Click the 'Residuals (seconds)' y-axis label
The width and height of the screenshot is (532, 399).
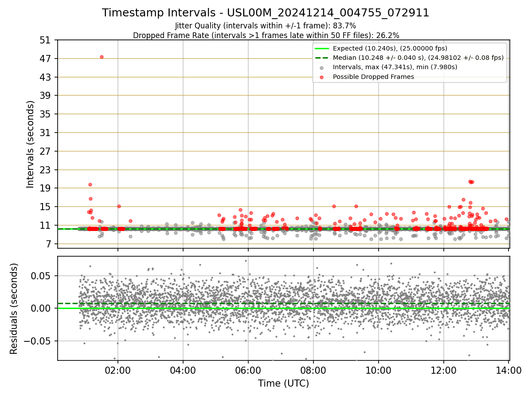coord(15,309)
